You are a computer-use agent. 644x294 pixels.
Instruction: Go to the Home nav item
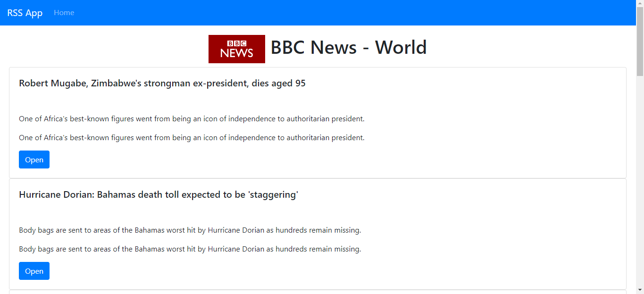click(x=64, y=13)
